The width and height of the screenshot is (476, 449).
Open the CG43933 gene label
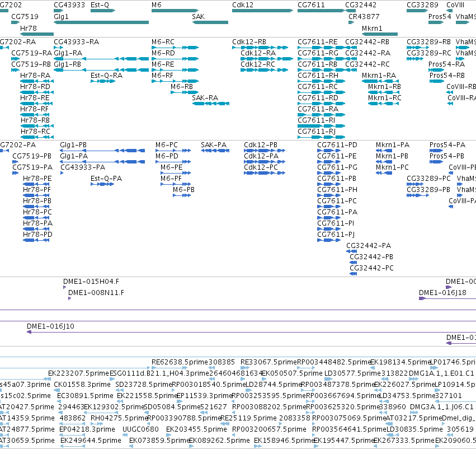coord(69,5)
